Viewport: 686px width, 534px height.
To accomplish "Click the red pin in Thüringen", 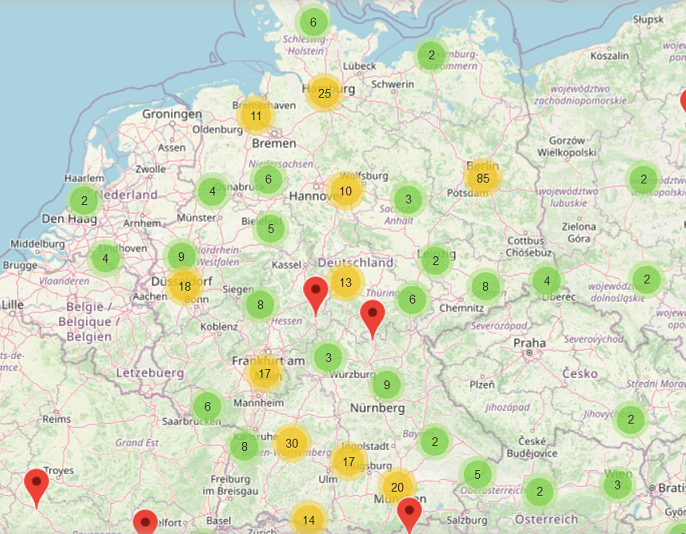I will tap(373, 317).
